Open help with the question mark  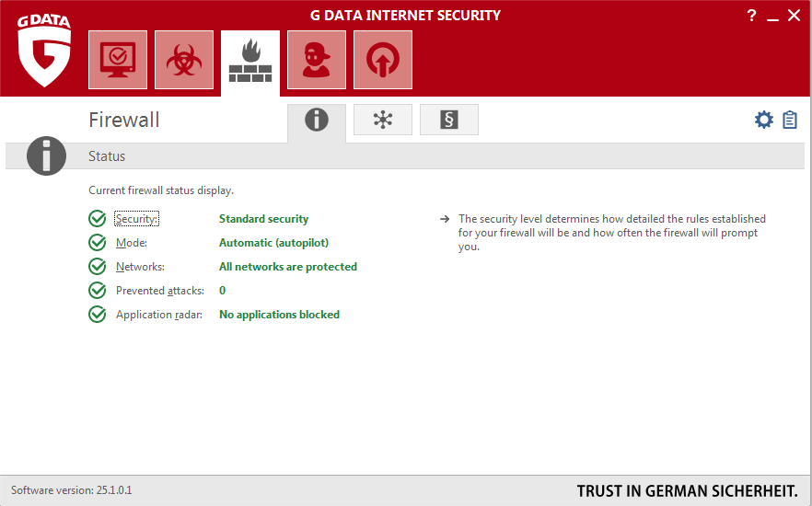pos(751,16)
